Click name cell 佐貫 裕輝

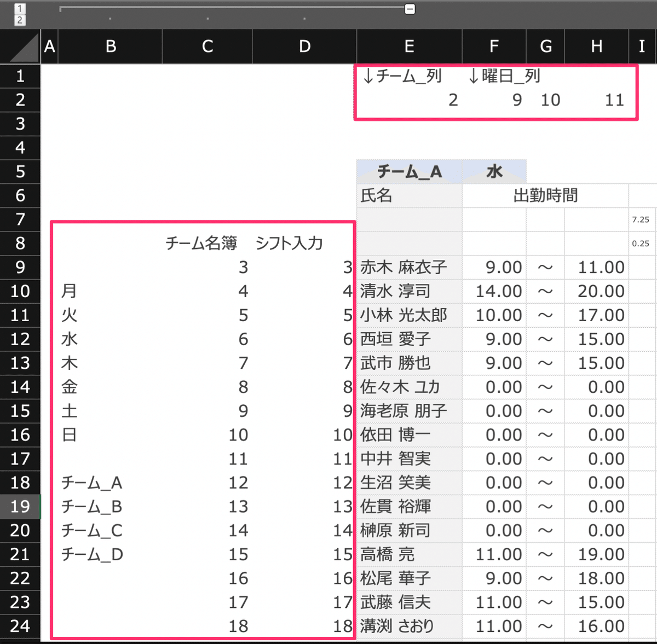(x=409, y=507)
